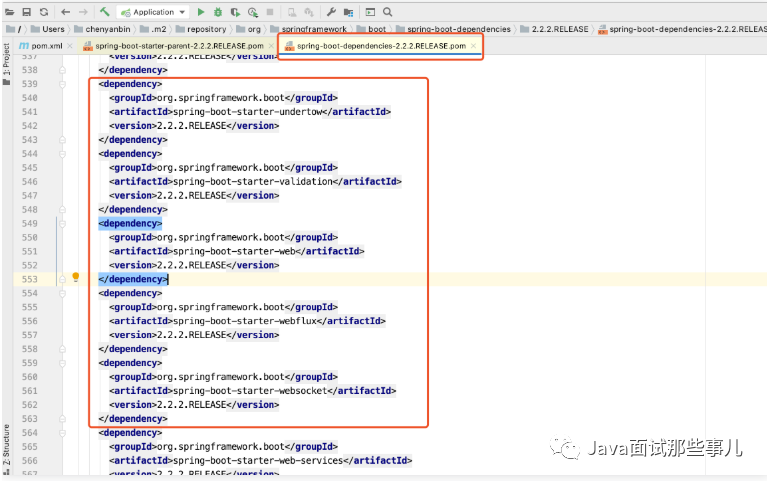Click the spring-boot-starter-web artifactId on line 551

[234, 252]
